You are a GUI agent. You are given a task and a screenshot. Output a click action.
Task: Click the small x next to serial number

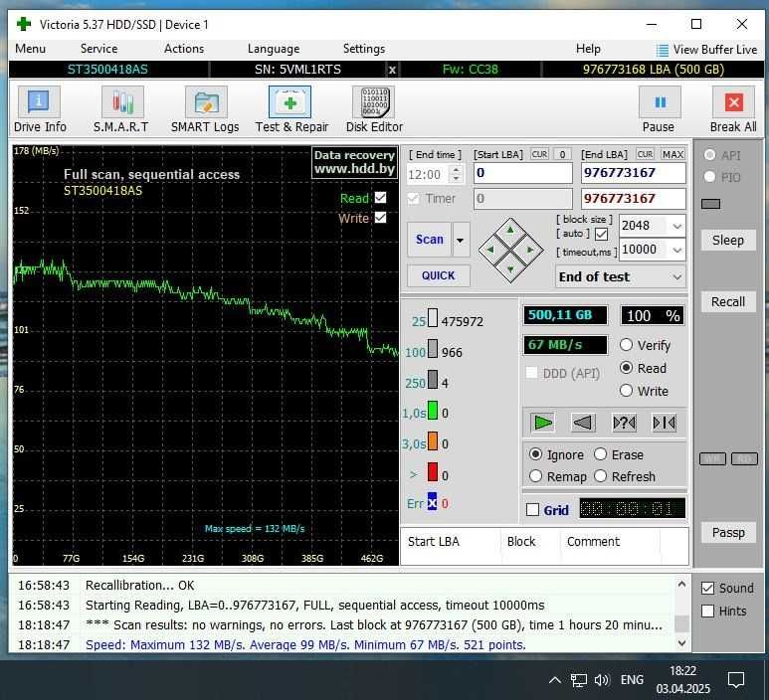click(392, 70)
